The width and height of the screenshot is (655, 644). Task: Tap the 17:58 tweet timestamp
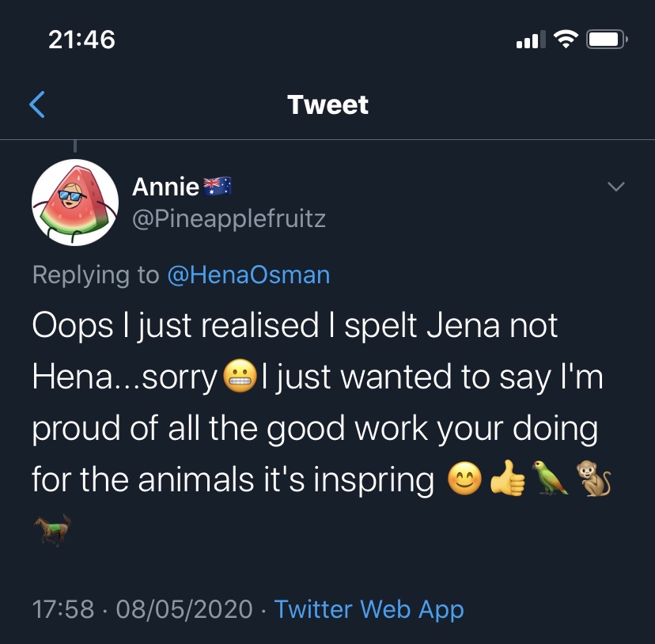click(62, 609)
